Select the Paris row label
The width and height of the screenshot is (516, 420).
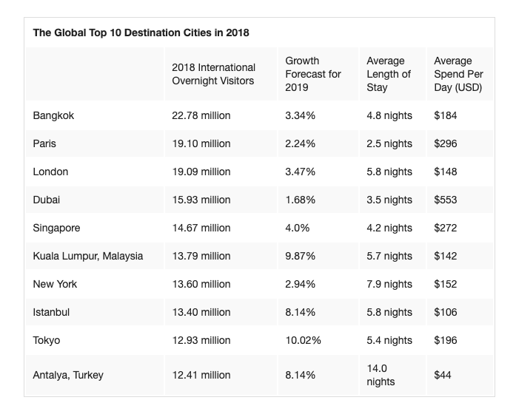[44, 143]
